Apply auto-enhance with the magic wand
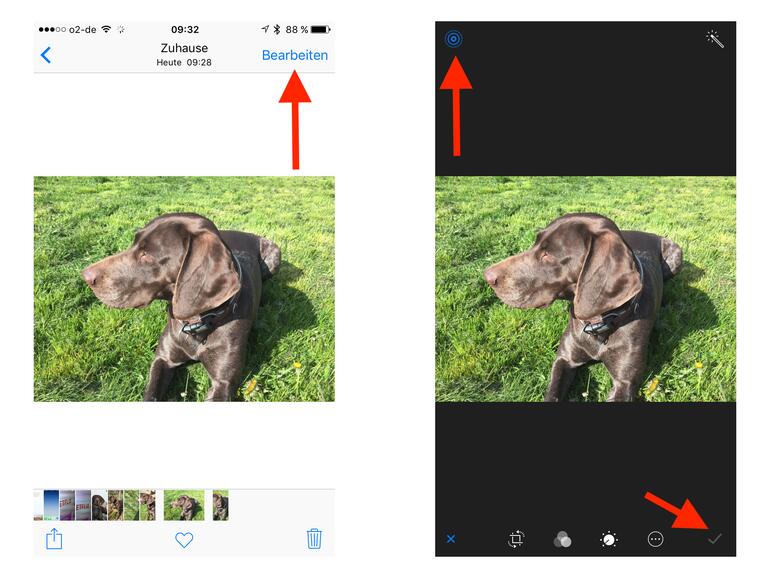 click(x=715, y=39)
